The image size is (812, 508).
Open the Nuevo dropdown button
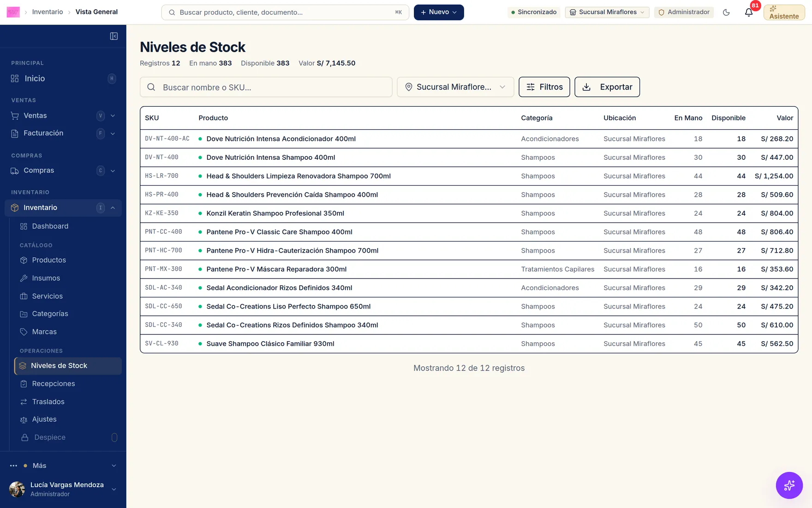tap(439, 12)
